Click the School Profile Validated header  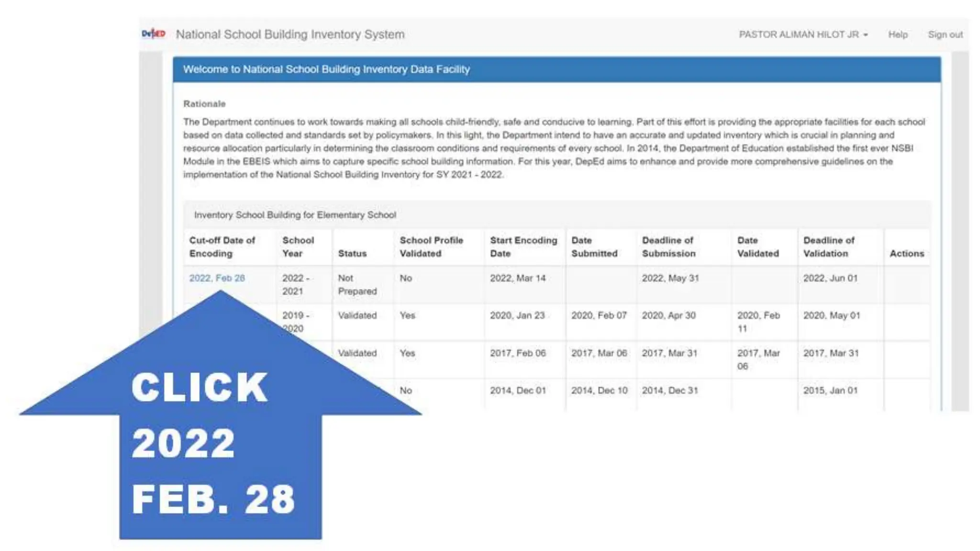click(431, 247)
